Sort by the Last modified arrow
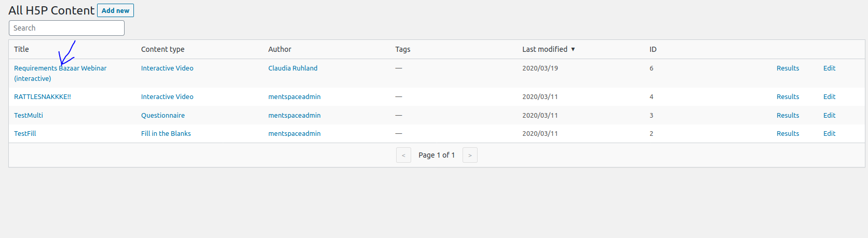This screenshot has height=238, width=868. tap(573, 49)
